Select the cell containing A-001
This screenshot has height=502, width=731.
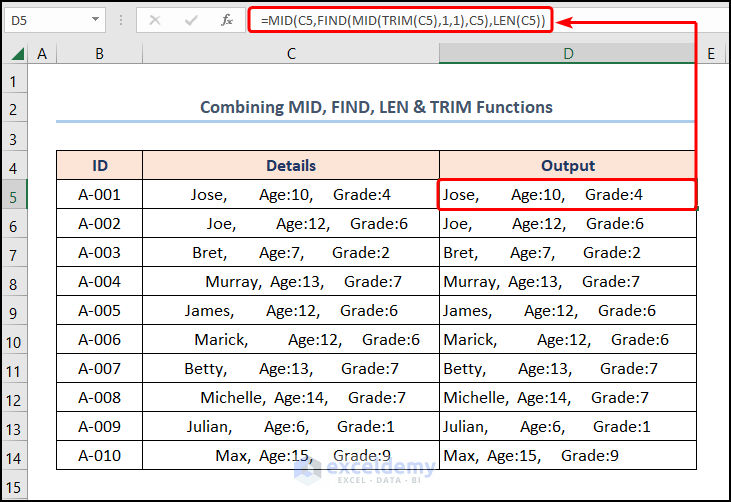click(x=99, y=194)
